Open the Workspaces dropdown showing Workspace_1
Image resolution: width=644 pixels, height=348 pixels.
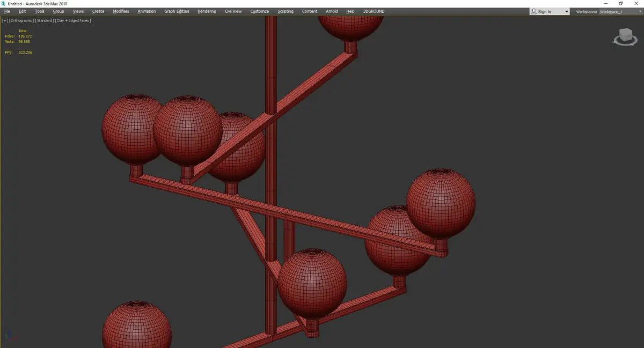pyautogui.click(x=620, y=11)
